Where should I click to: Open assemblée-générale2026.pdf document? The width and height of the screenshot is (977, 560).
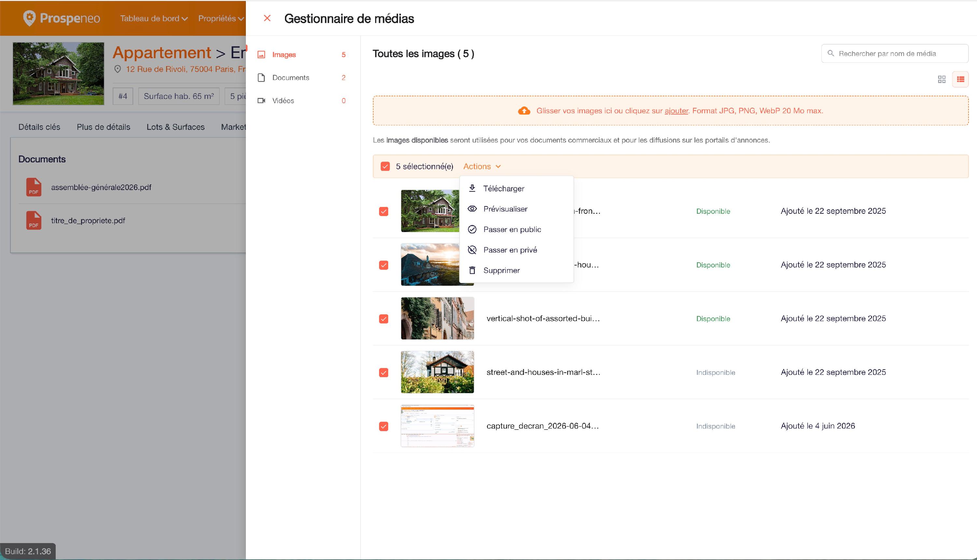[x=101, y=187]
